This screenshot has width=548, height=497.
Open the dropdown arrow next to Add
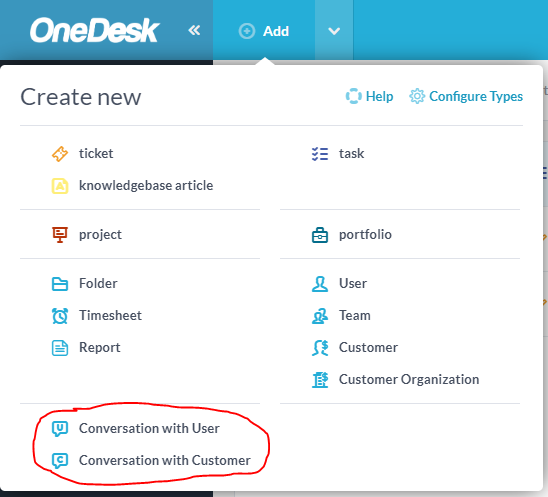[334, 31]
